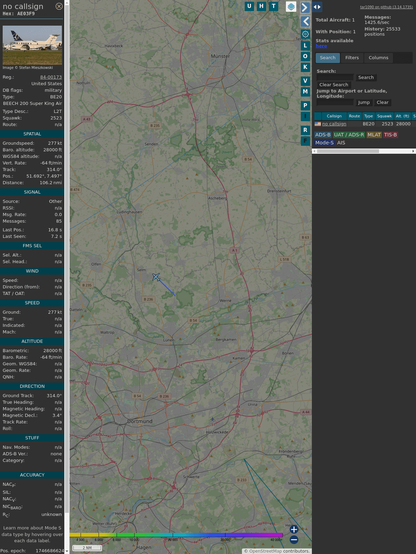Open the stats available 'here' link
Screen dimensions: 416x554
click(321, 46)
